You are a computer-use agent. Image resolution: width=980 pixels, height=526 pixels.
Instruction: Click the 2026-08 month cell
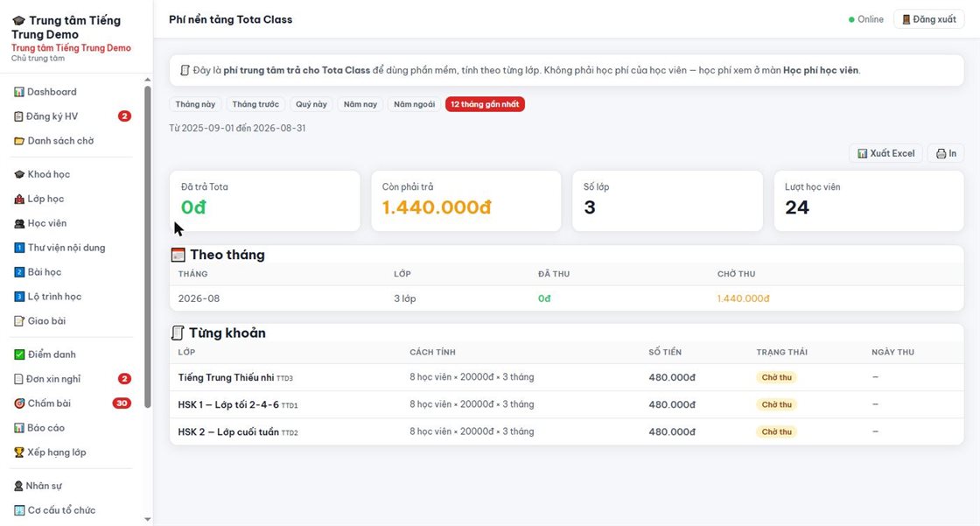(x=199, y=299)
